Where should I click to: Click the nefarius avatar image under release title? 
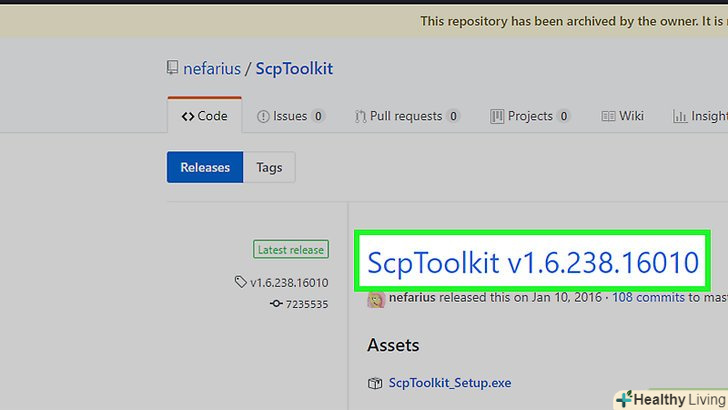click(376, 299)
